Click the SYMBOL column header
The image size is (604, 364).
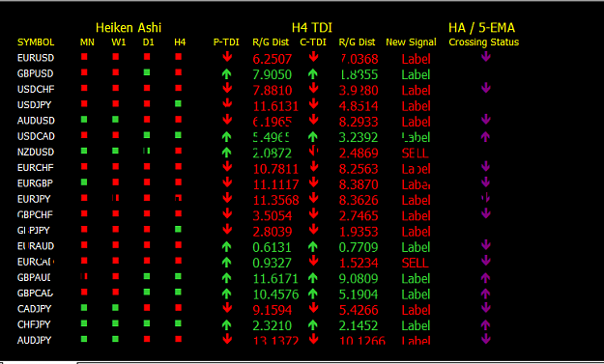[x=36, y=42]
